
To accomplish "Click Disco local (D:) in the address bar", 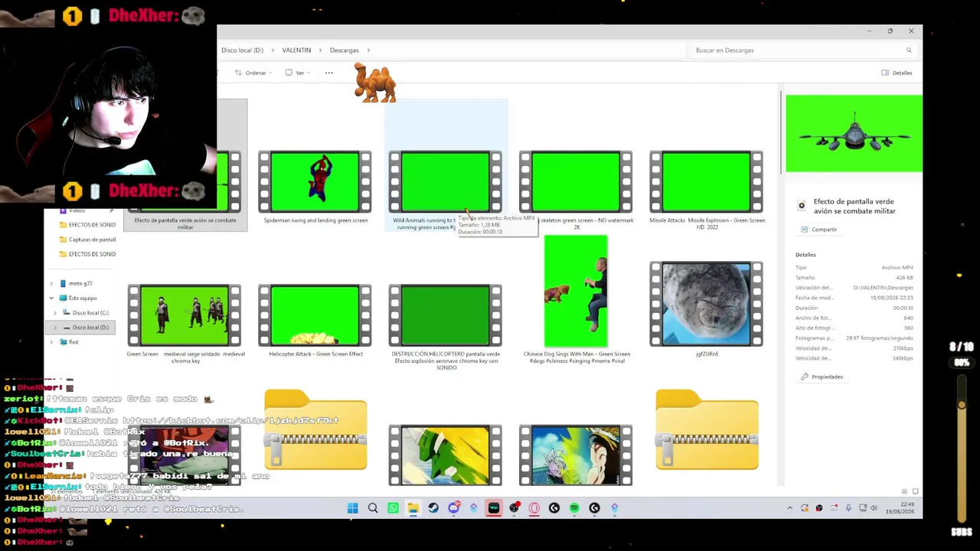I will pyautogui.click(x=242, y=51).
